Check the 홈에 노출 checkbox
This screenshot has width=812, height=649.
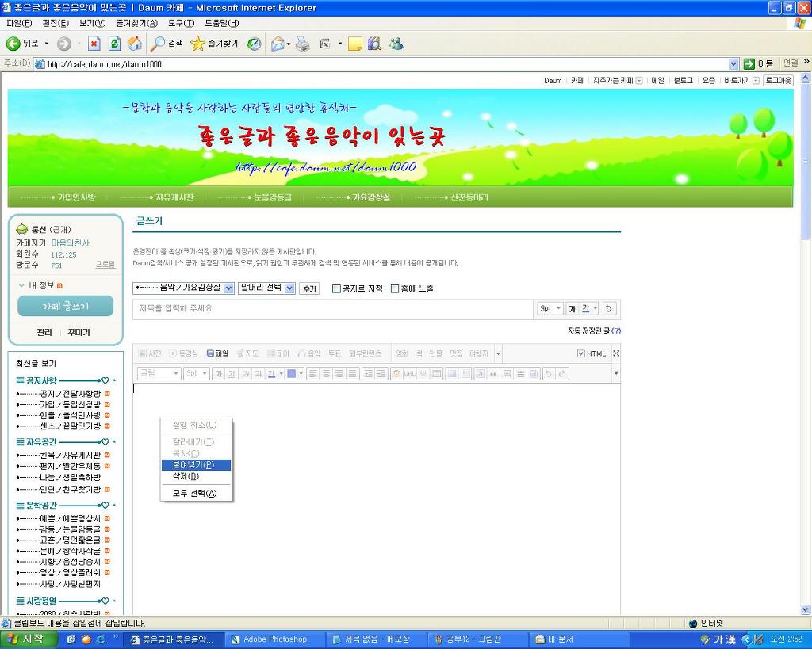tap(395, 288)
